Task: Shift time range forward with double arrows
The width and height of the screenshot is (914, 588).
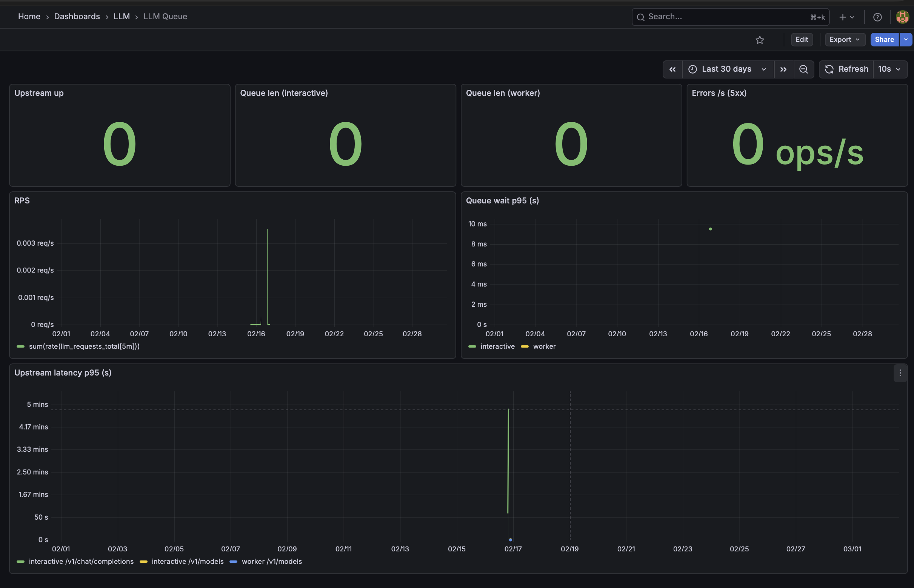Action: (783, 69)
